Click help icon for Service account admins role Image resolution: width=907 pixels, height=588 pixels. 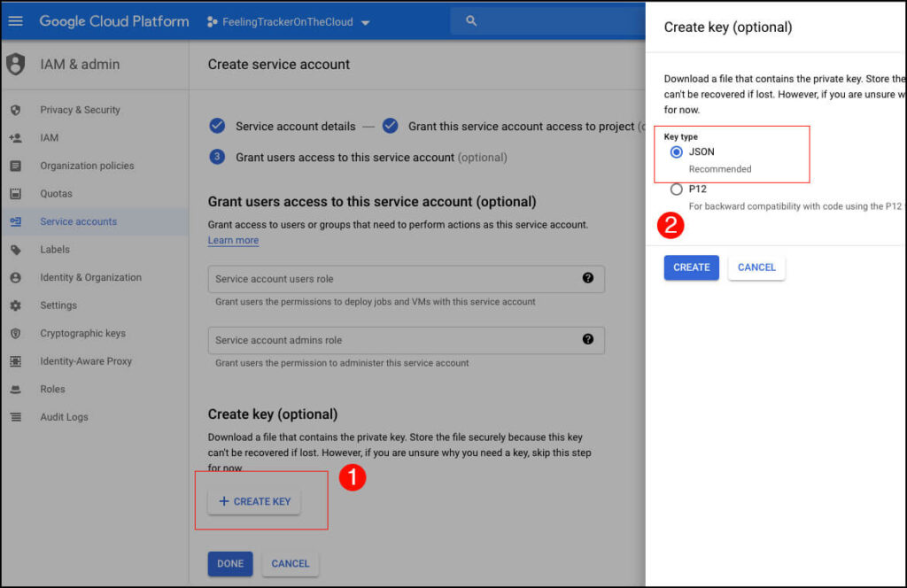pos(588,339)
